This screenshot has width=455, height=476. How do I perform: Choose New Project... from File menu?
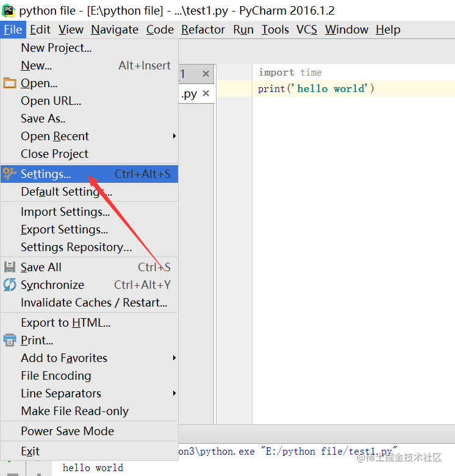tap(89, 48)
